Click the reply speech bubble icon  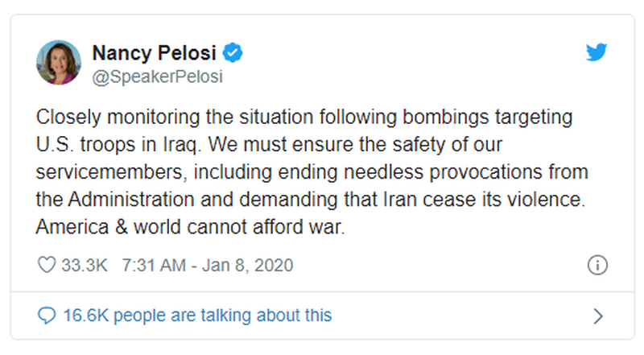coord(47,315)
